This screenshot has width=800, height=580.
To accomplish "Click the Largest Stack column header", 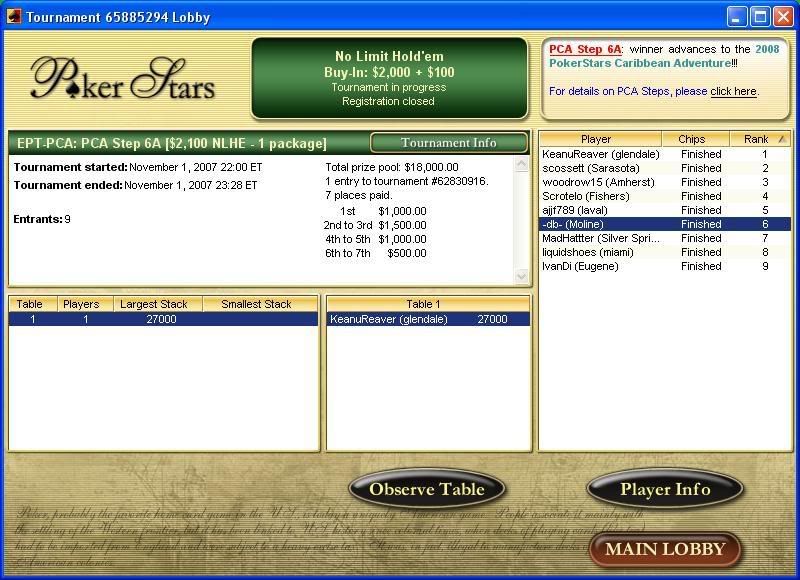I will (x=147, y=304).
